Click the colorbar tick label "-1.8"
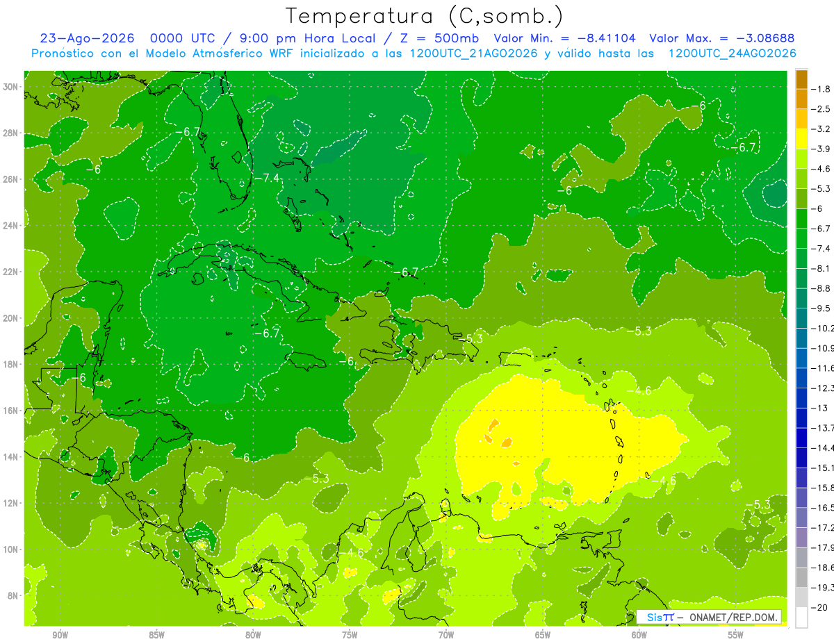 pos(821,89)
